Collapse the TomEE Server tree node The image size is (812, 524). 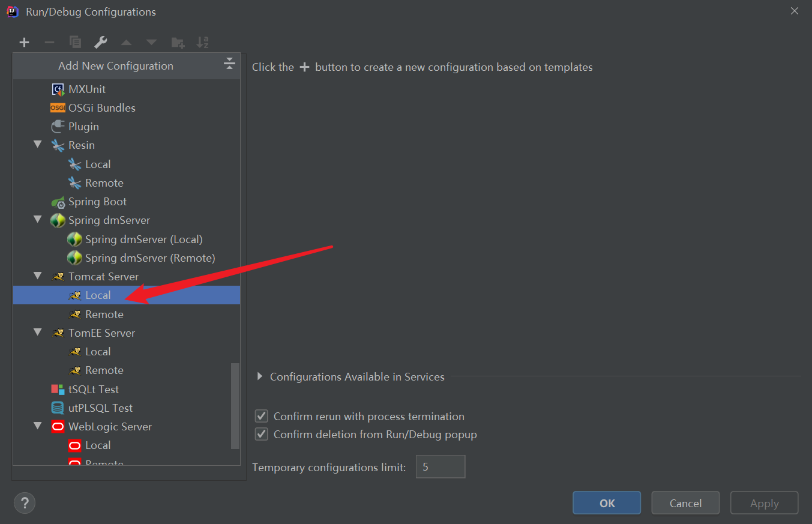(x=38, y=332)
